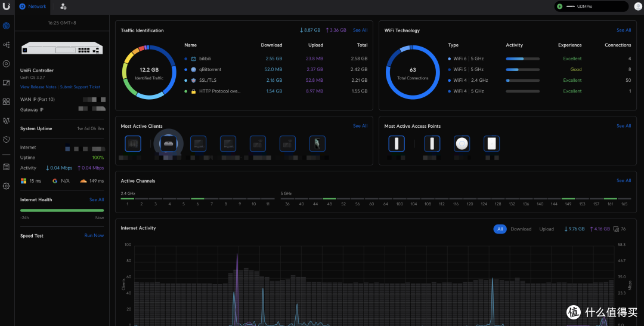Screen dimensions: 644x326
Task: Click the user avatar at top right
Action: [637, 7]
